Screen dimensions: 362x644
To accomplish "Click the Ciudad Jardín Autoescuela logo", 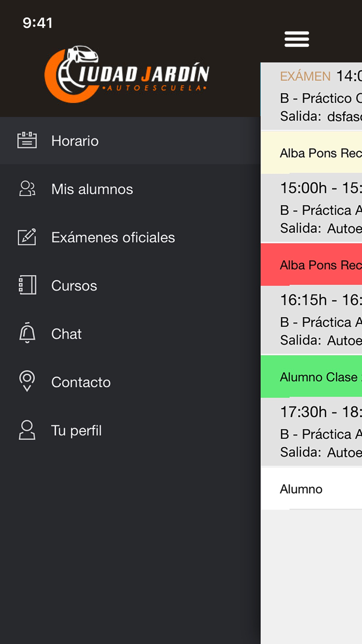I will [x=127, y=74].
